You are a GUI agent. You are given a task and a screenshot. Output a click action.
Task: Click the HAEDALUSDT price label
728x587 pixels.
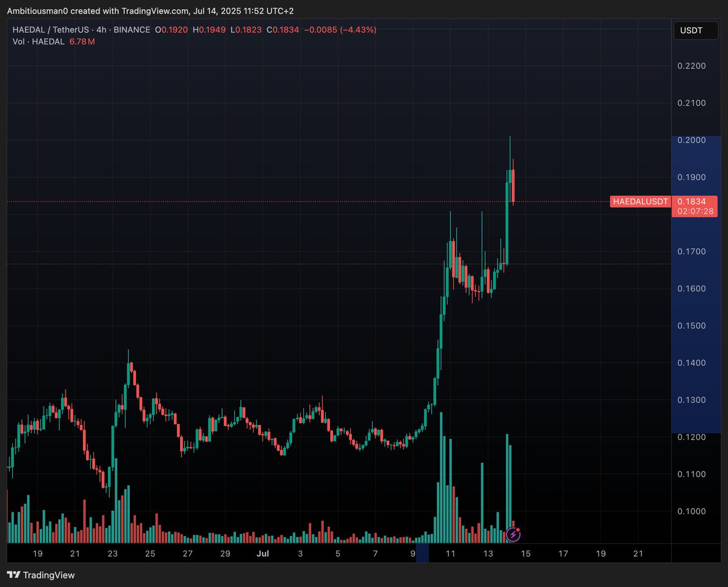(x=640, y=201)
